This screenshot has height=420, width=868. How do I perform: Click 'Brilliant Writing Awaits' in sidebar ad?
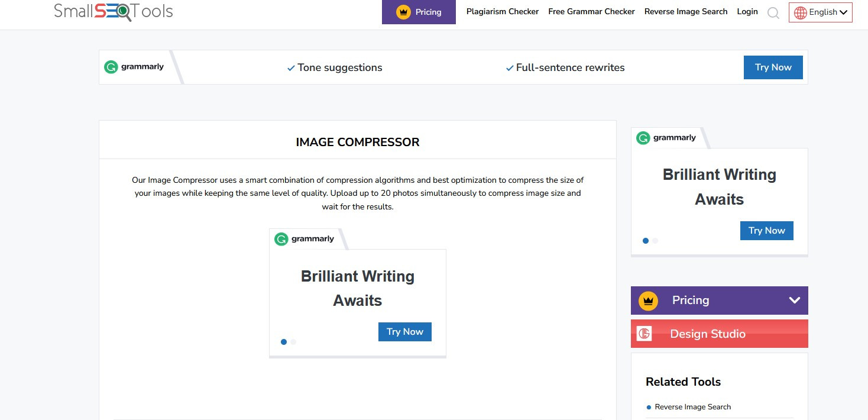point(719,187)
